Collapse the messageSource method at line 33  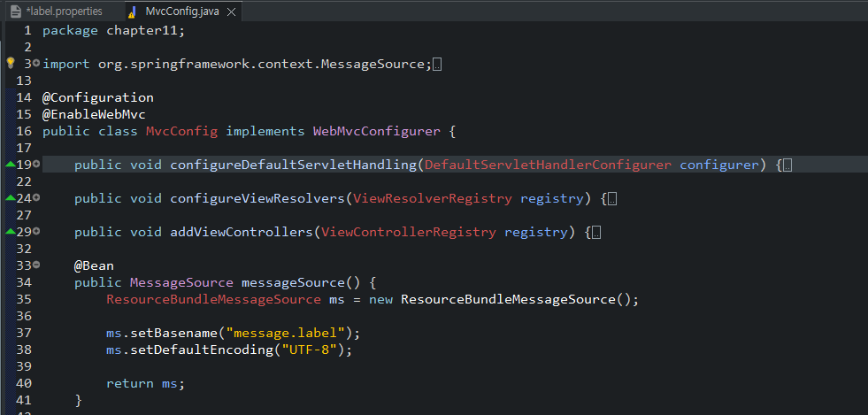36,265
